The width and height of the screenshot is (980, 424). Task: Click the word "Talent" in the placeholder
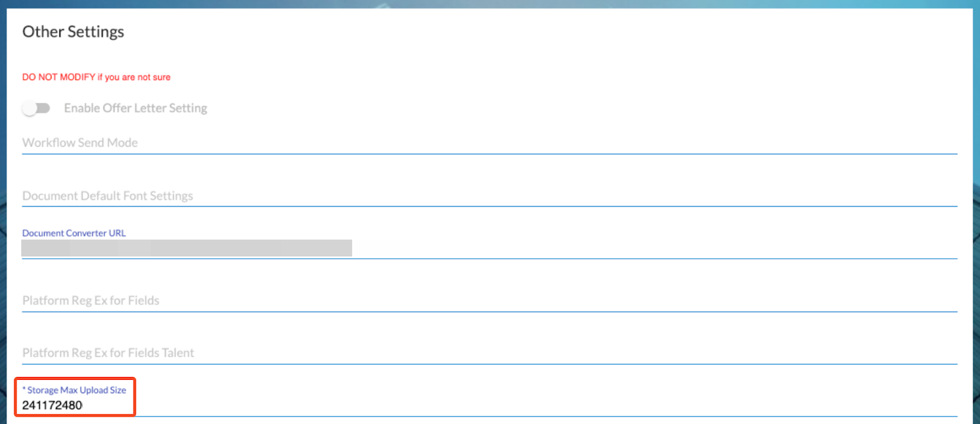[178, 353]
